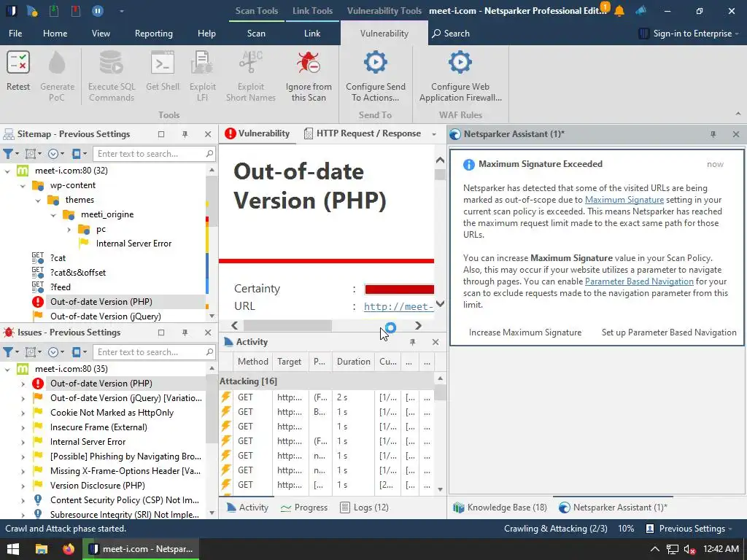
Task: Click the Duration column header
Action: pyautogui.click(x=354, y=362)
